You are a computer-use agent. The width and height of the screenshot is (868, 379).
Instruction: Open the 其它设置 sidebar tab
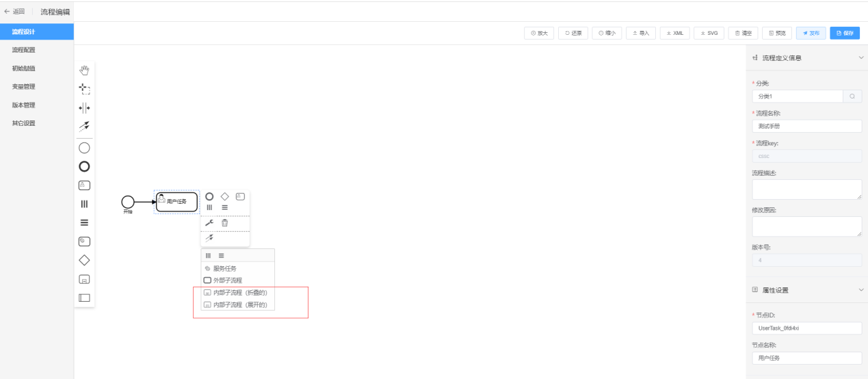point(37,123)
